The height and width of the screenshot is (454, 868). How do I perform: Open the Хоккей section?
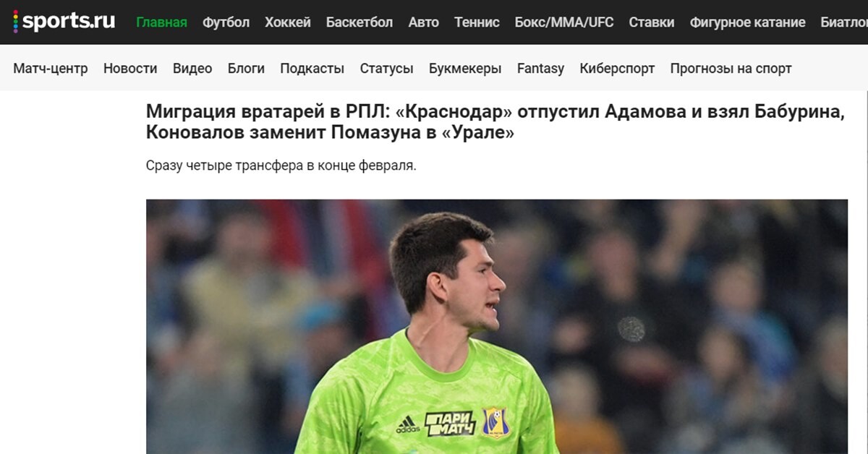pyautogui.click(x=288, y=22)
